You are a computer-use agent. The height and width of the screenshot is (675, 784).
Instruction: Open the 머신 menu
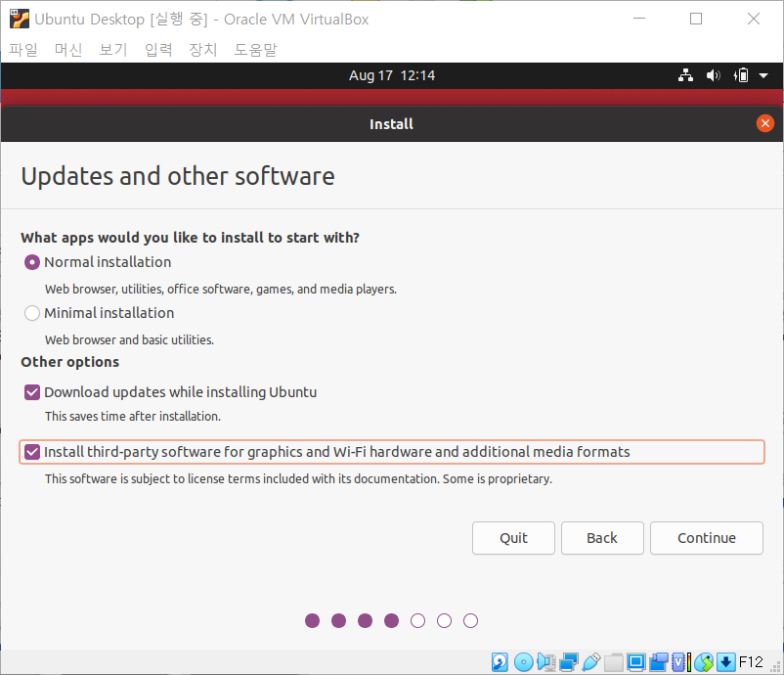click(x=68, y=50)
